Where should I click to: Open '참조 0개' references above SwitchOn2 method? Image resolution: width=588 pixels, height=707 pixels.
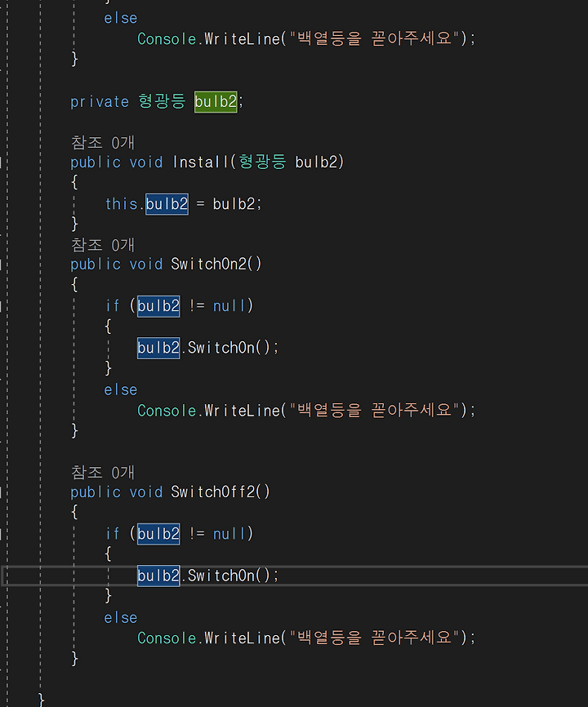point(103,245)
